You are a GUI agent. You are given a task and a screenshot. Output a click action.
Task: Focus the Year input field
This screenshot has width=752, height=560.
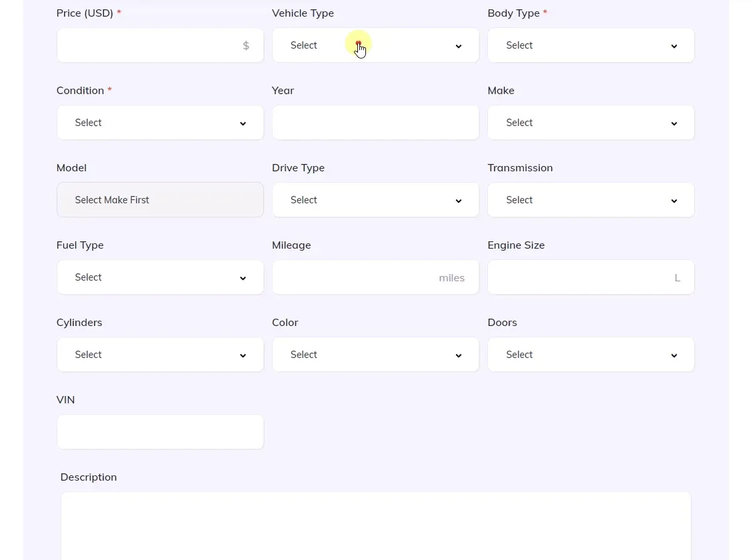(375, 123)
